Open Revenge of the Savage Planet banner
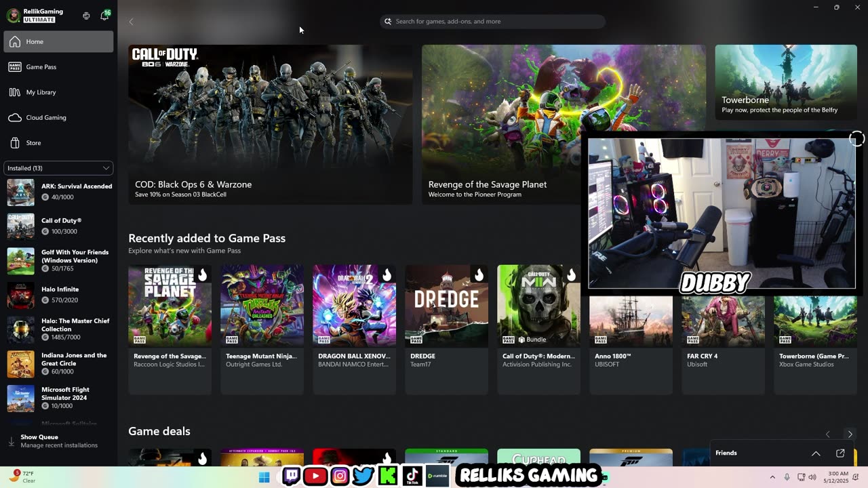The image size is (868, 488). pyautogui.click(x=501, y=125)
